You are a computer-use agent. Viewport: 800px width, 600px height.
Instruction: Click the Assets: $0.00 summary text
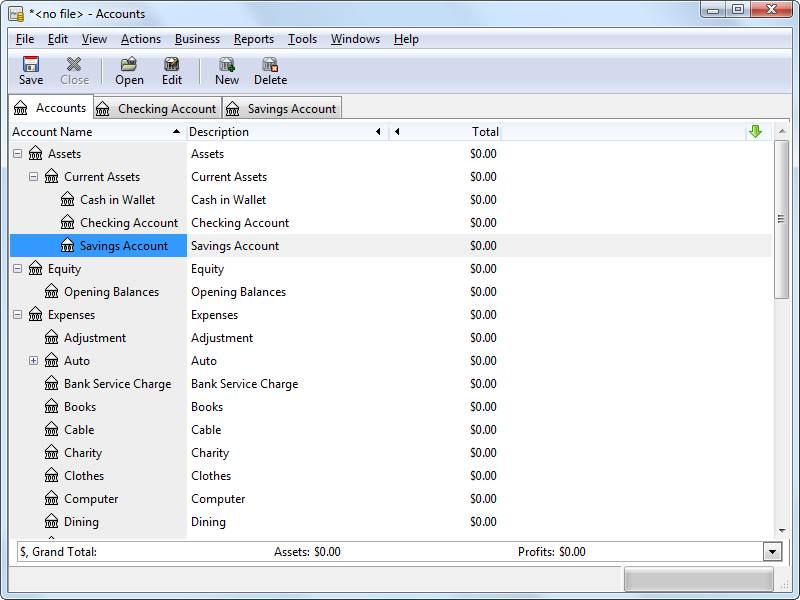click(x=307, y=552)
